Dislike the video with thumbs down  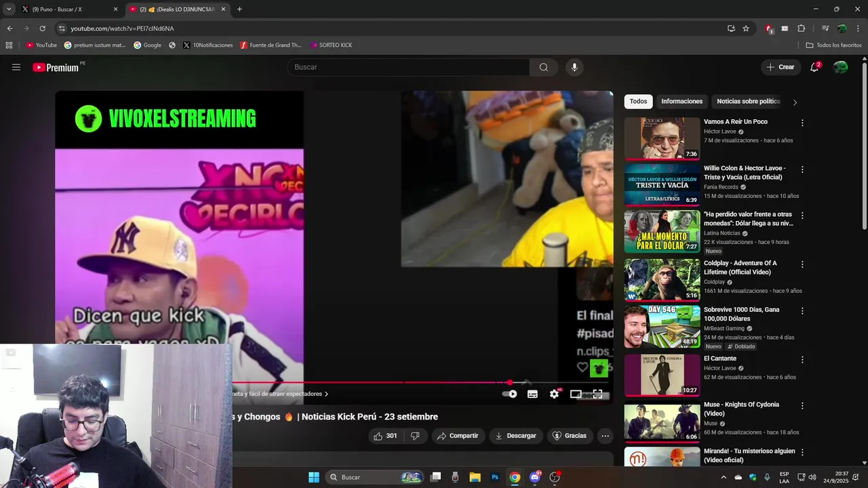click(415, 436)
